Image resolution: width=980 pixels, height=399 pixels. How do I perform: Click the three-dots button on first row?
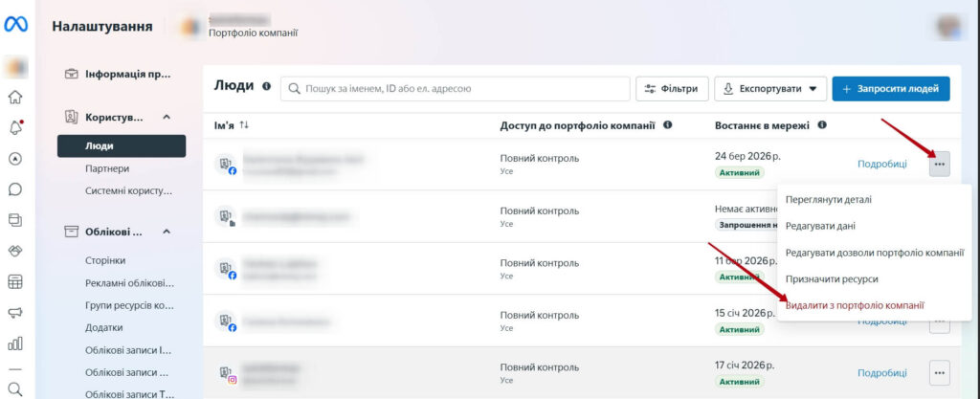coord(939,164)
